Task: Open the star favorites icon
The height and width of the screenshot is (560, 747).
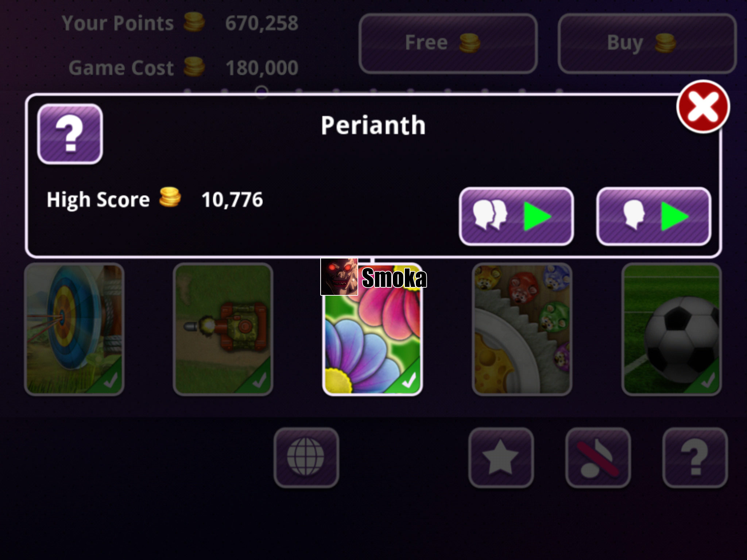Action: pos(501,458)
